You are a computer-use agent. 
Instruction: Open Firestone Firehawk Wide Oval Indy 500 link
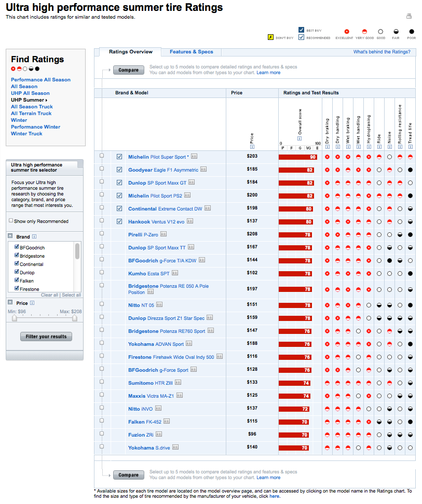(x=171, y=357)
